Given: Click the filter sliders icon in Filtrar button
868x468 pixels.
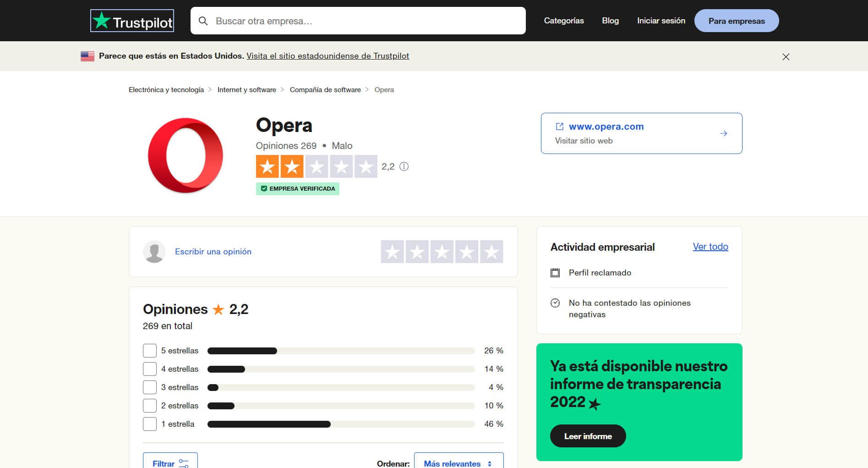Looking at the screenshot, I should tap(184, 463).
